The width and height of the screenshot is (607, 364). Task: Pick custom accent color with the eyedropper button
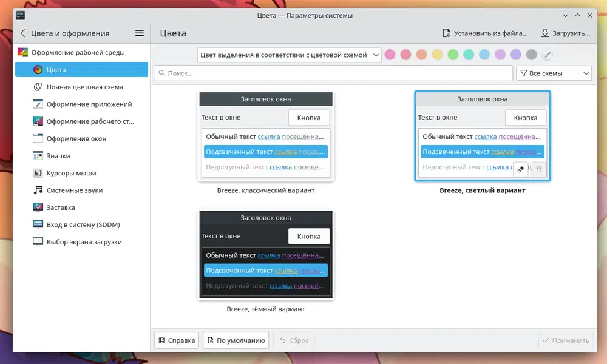[548, 55]
